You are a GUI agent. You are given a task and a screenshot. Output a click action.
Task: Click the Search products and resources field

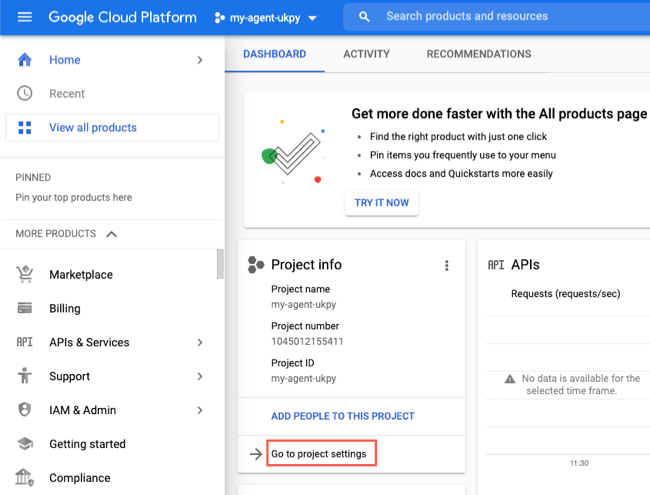click(497, 17)
